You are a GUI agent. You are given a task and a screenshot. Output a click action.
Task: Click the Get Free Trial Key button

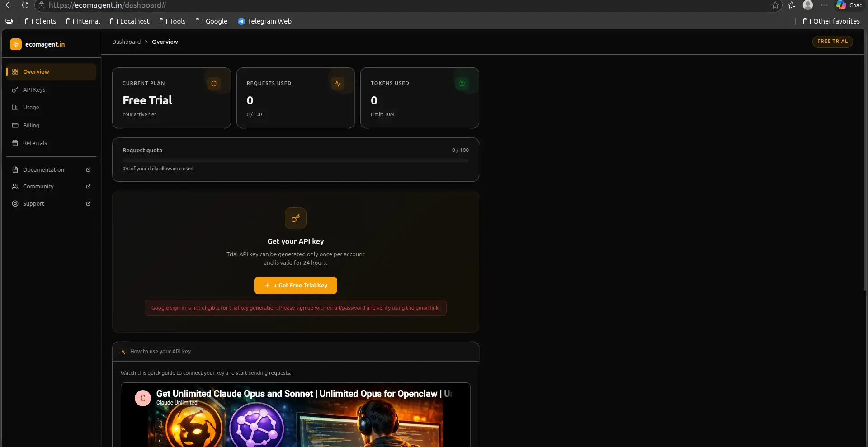pyautogui.click(x=296, y=285)
